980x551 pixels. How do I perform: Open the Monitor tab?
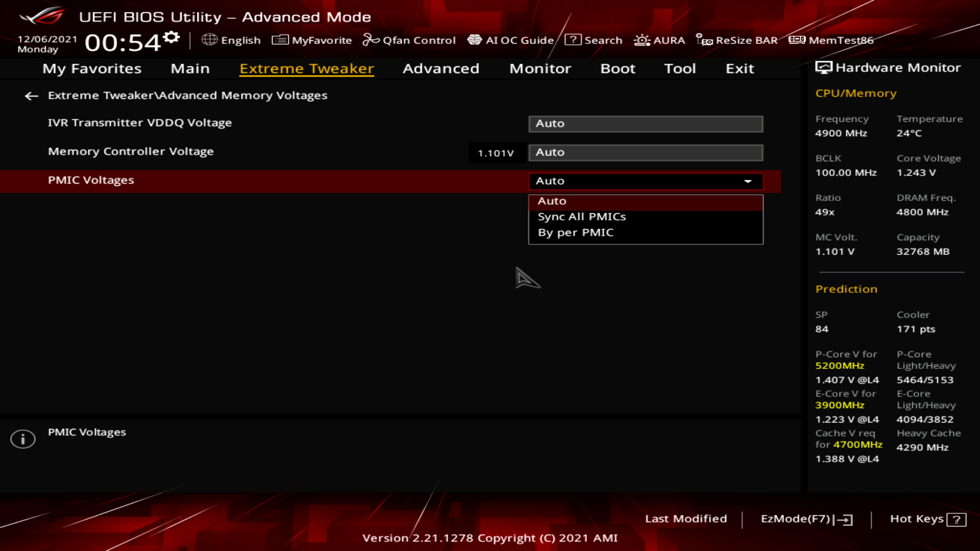pos(540,68)
